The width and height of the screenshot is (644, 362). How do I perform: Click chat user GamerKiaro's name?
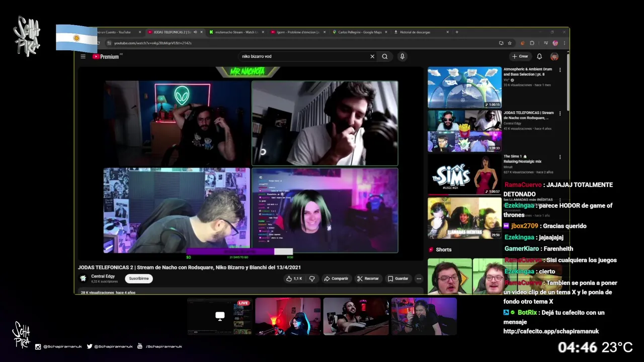[x=521, y=249]
